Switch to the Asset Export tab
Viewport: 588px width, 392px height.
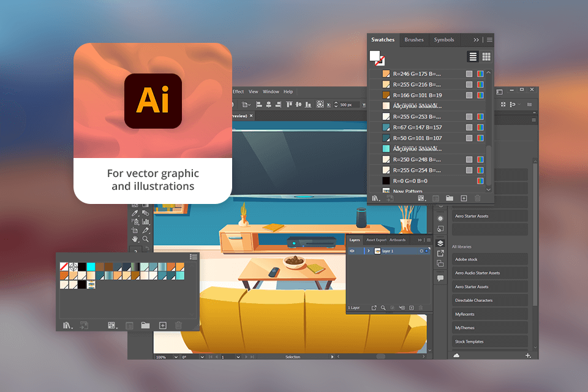376,240
